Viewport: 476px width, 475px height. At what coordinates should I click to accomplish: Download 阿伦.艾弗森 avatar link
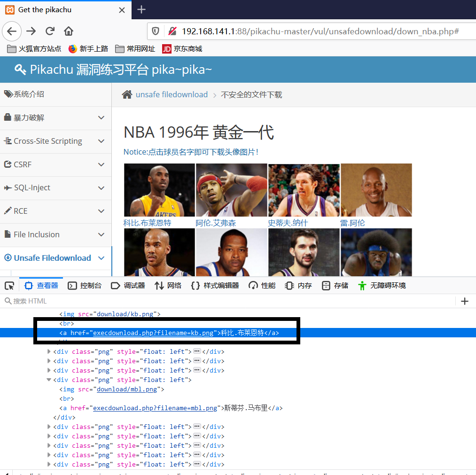point(216,223)
